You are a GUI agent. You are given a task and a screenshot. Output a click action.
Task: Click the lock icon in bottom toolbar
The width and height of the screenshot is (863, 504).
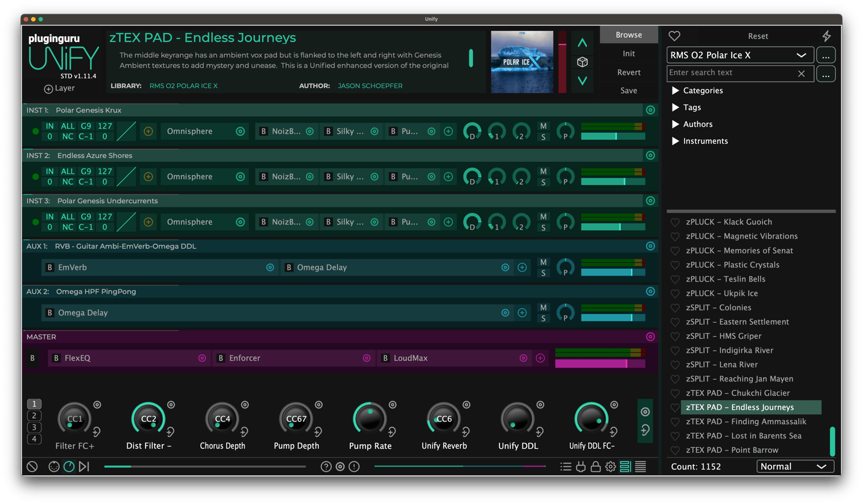tap(595, 467)
